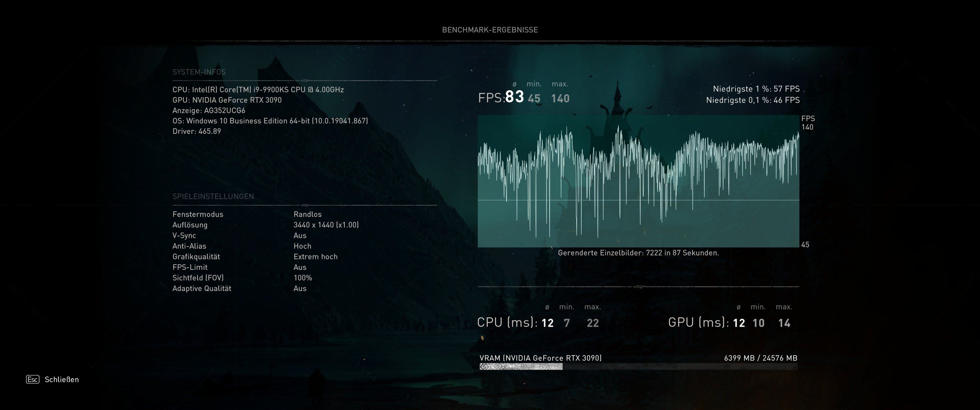Click the CPU average value 12

[548, 323]
